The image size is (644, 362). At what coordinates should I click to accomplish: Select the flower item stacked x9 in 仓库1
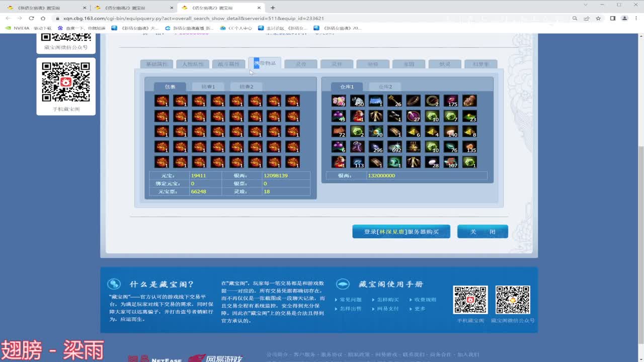[x=338, y=100]
